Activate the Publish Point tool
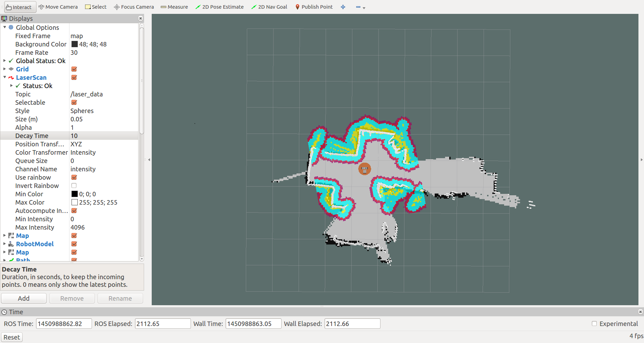The image size is (644, 343). (x=314, y=7)
